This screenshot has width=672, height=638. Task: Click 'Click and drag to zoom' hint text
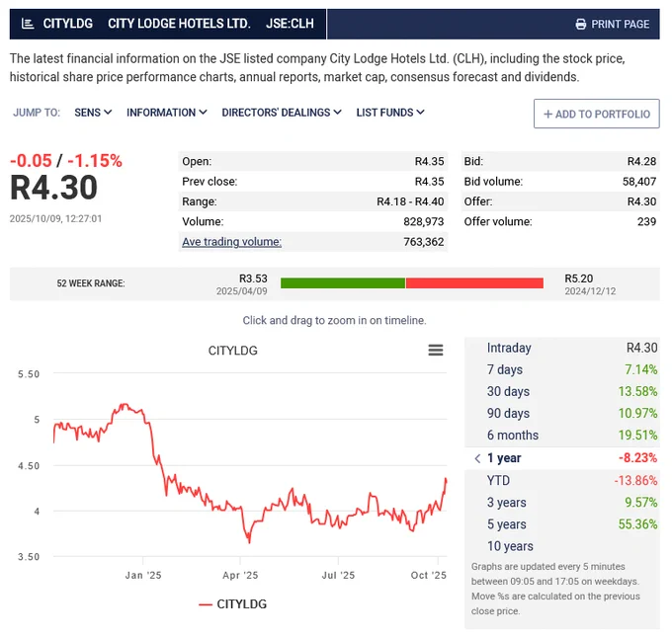pos(335,320)
